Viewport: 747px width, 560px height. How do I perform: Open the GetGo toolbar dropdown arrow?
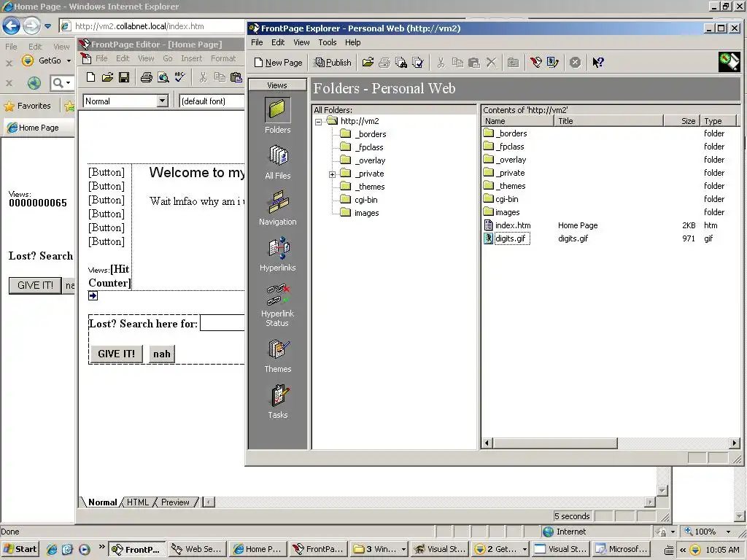(69, 61)
